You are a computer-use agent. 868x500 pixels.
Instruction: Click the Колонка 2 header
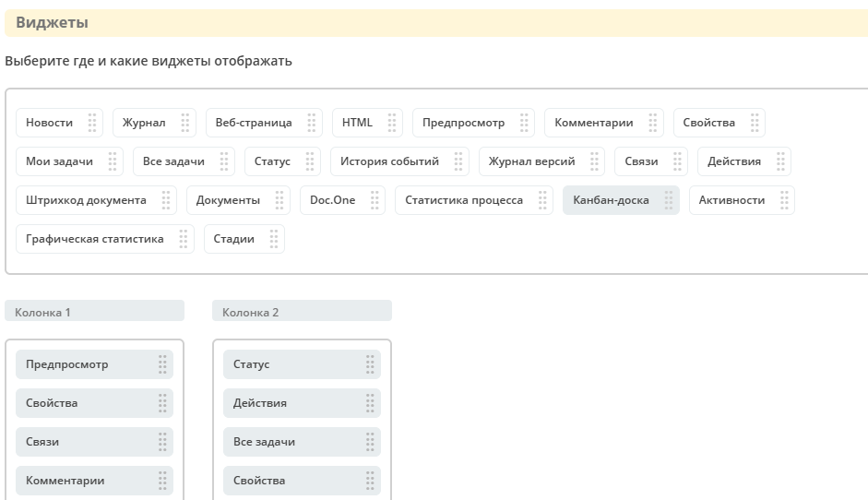[302, 312]
